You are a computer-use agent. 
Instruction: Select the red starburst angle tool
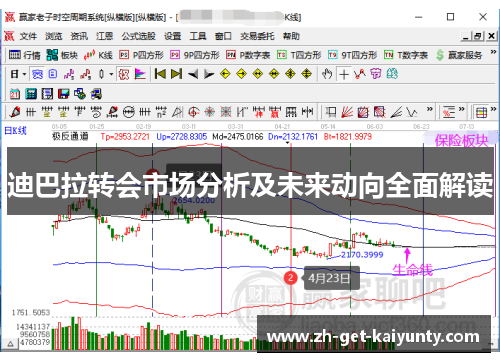click(209, 112)
